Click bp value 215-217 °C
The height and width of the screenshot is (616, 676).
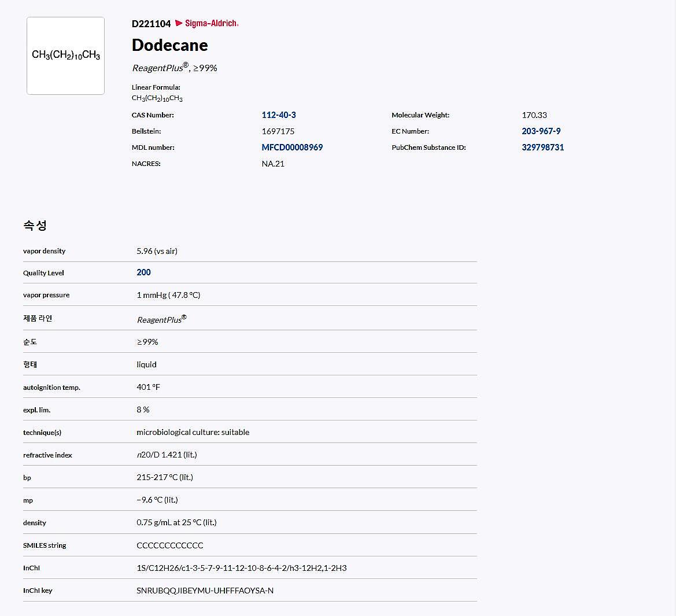click(x=165, y=477)
